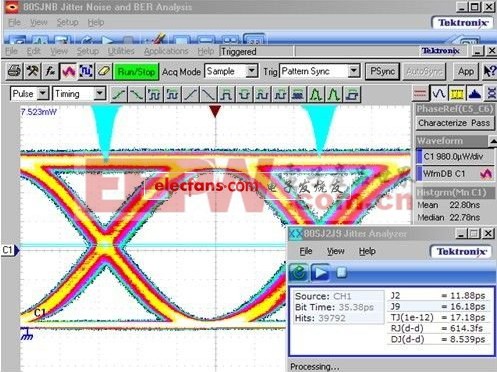Click the pink wave icon beside WfmDB C1
This screenshot has width=497, height=372.
click(x=486, y=174)
